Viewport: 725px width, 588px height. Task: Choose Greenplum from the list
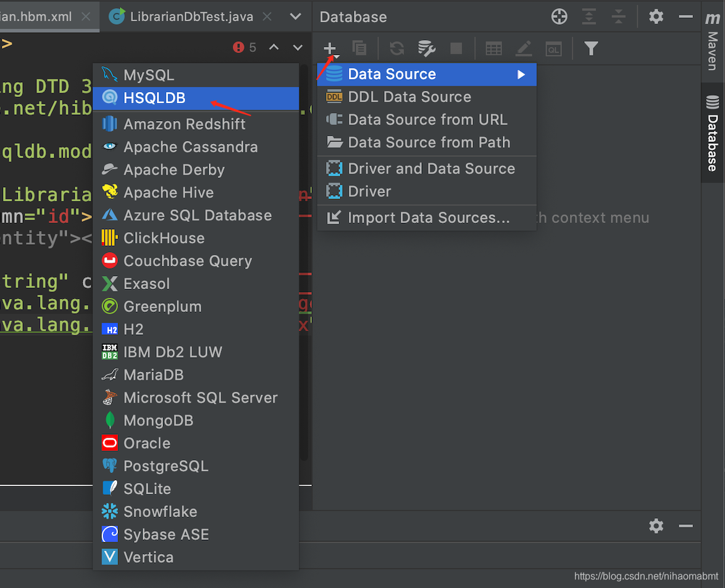tap(196, 307)
